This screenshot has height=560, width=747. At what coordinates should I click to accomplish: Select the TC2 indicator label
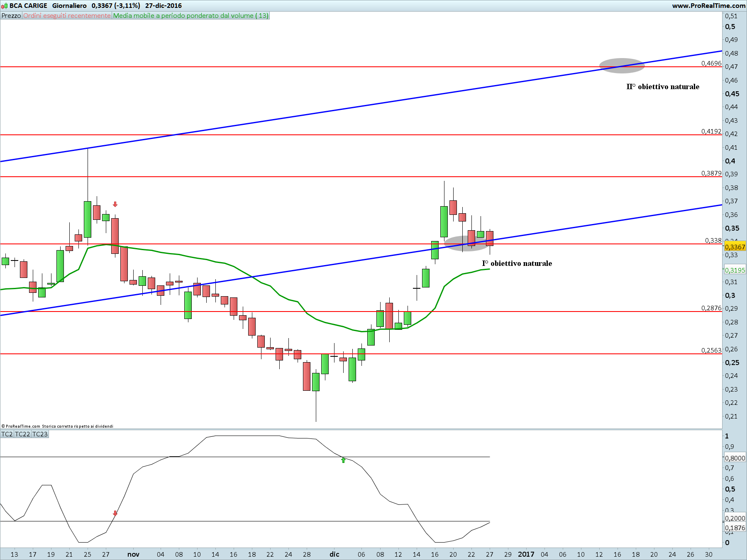pyautogui.click(x=7, y=434)
